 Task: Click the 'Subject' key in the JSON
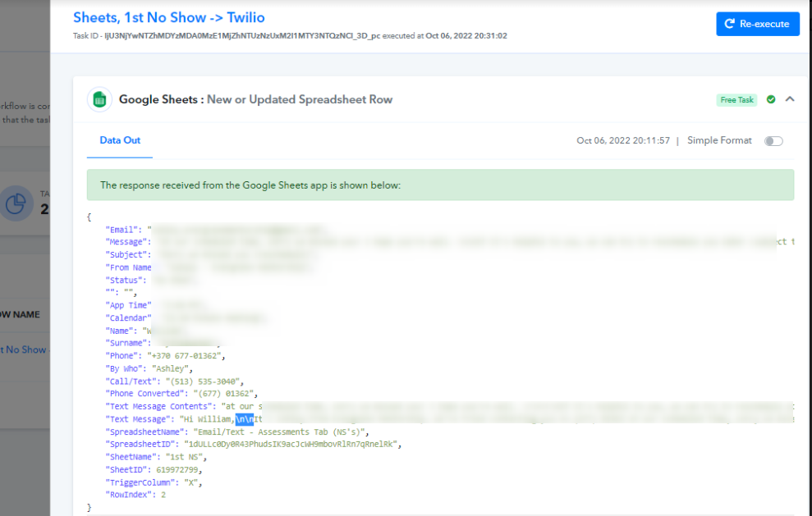click(128, 255)
